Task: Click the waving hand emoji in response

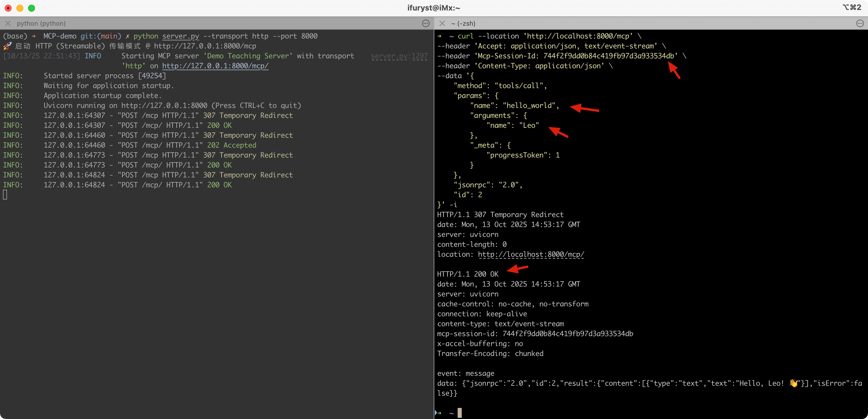Action: pos(793,383)
